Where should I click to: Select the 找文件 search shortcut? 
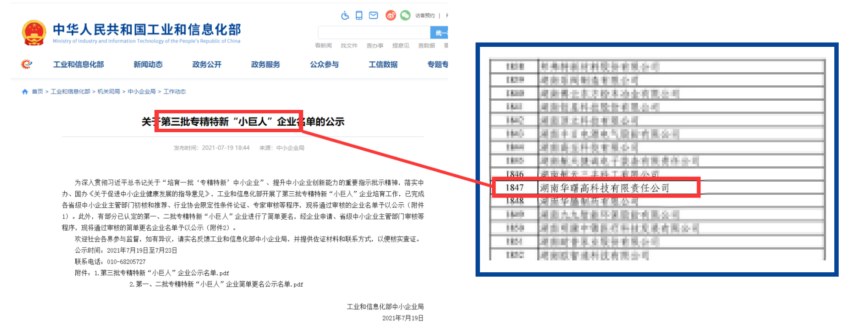pyautogui.click(x=349, y=46)
